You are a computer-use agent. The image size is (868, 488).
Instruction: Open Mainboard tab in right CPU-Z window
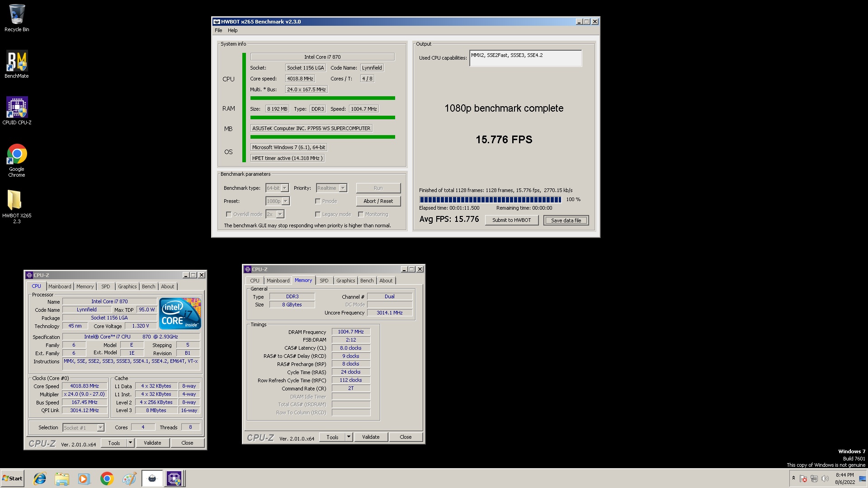point(278,281)
